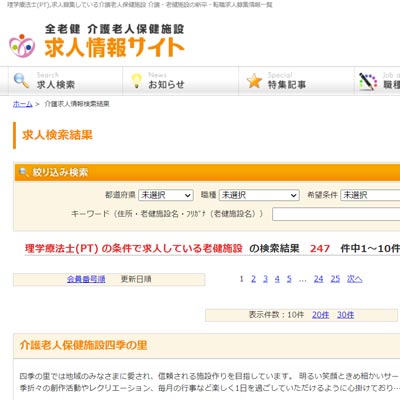Open the 職種 dropdown
The width and height of the screenshot is (400, 400).
259,195
